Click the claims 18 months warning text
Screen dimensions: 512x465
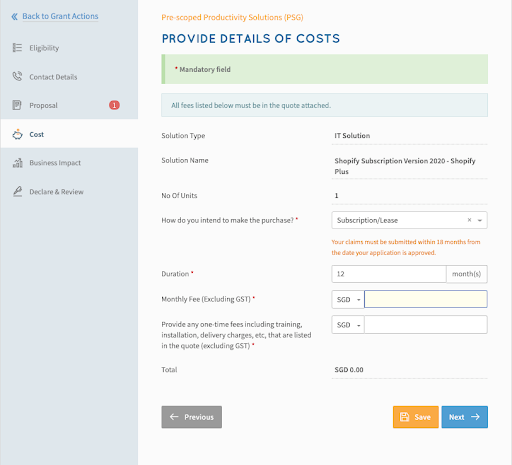(x=406, y=247)
